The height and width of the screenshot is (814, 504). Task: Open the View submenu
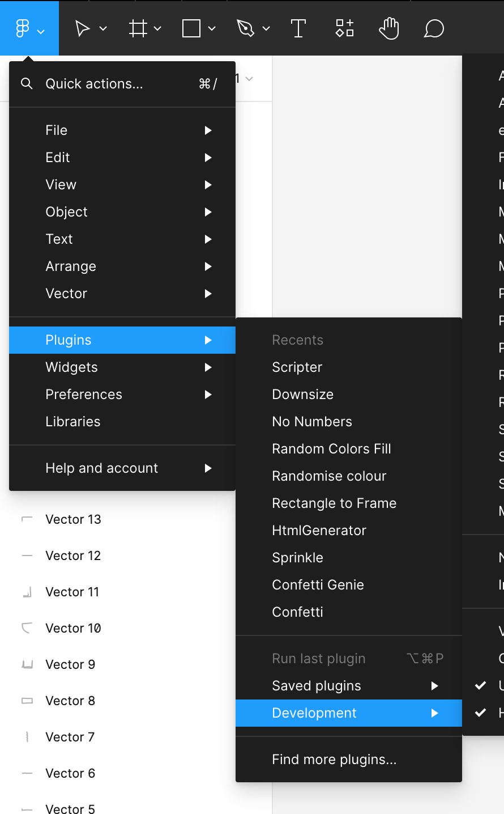click(122, 185)
